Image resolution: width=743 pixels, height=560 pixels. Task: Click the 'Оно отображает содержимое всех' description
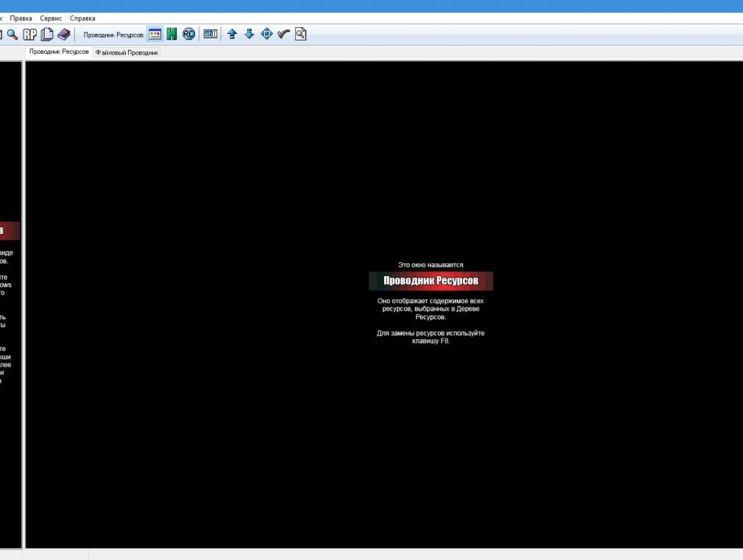(430, 301)
